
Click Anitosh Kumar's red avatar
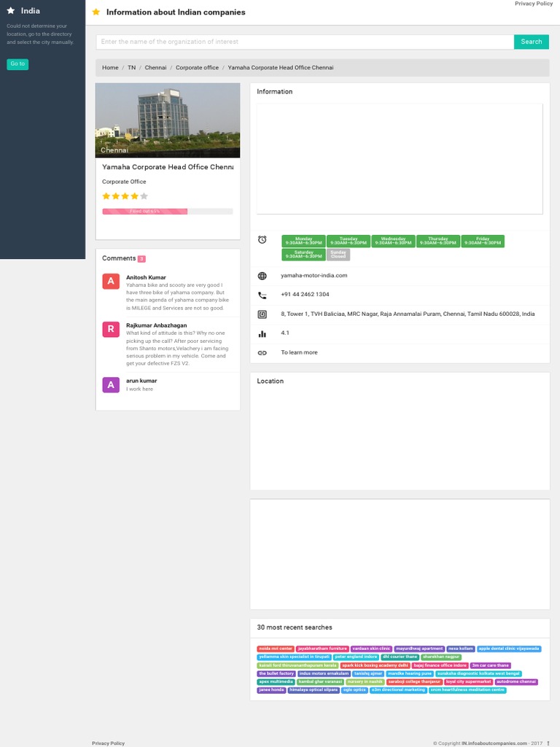coord(111,281)
